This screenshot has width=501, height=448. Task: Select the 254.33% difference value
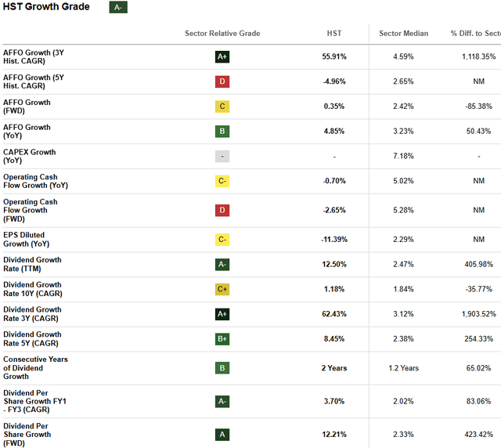478,339
